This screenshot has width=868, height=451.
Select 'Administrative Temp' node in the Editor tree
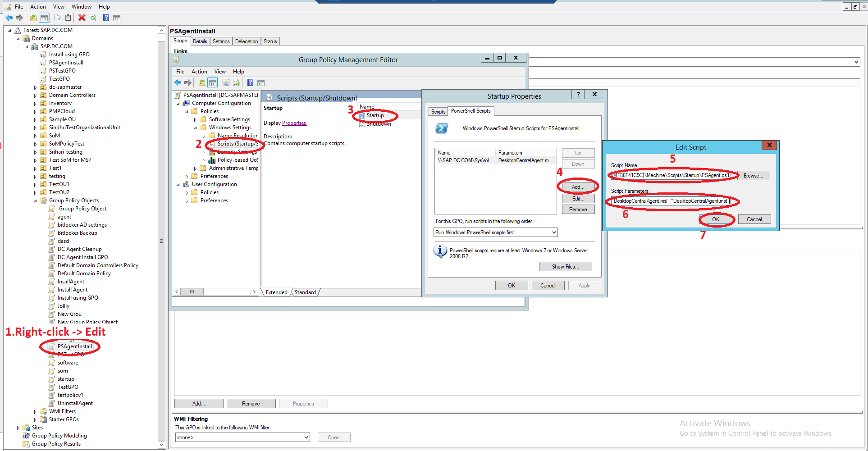coord(233,168)
